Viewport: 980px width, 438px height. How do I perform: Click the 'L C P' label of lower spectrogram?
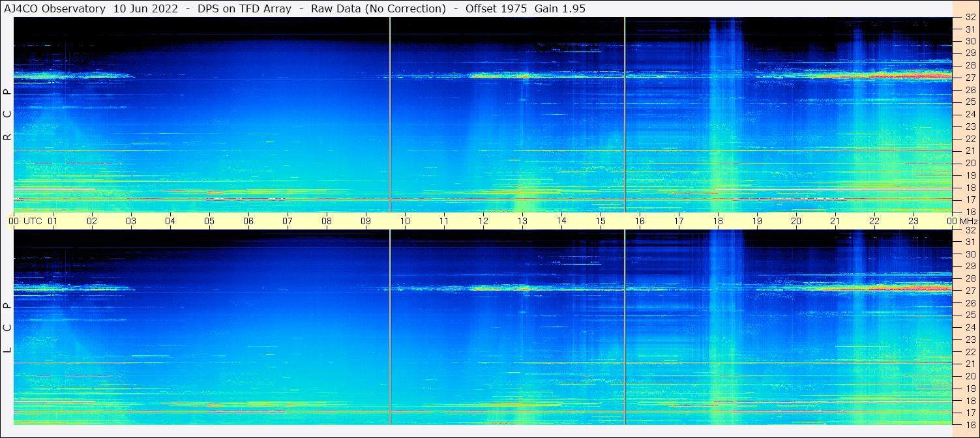pyautogui.click(x=7, y=328)
